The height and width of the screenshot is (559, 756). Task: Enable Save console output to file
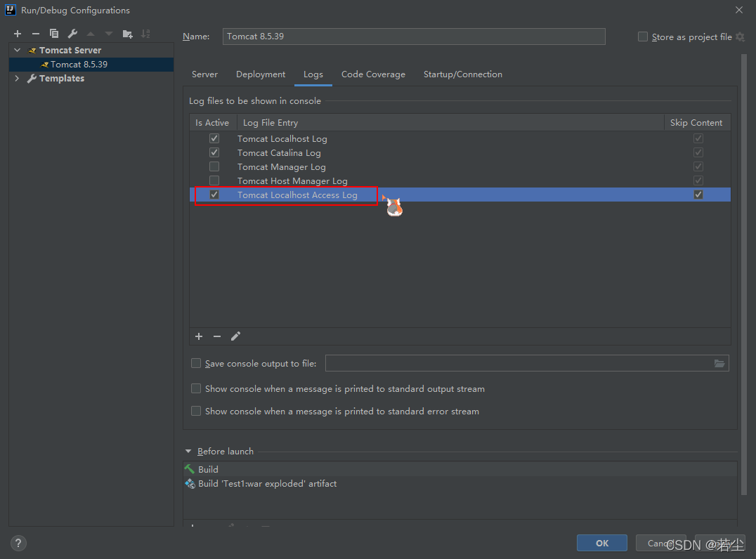pyautogui.click(x=196, y=363)
